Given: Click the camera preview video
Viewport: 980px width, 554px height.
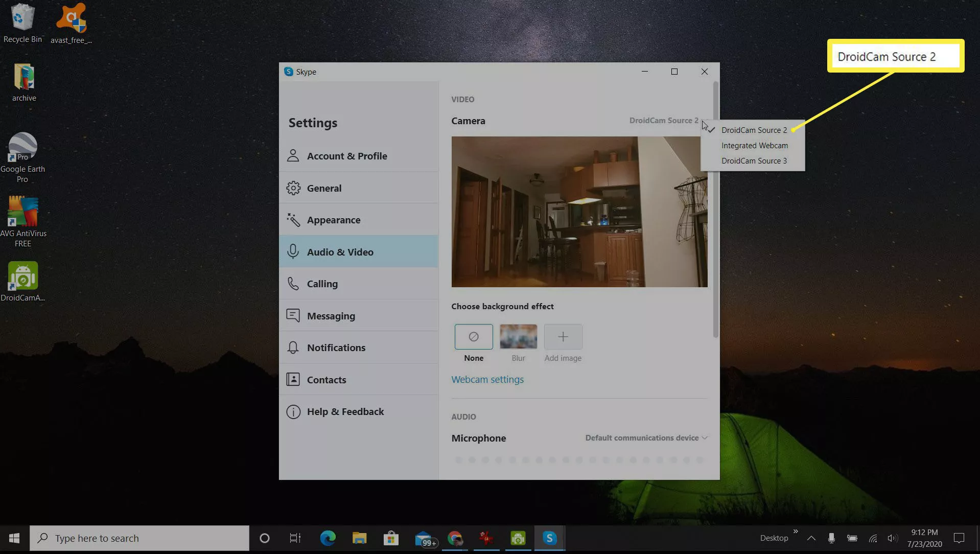Looking at the screenshot, I should pyautogui.click(x=579, y=212).
